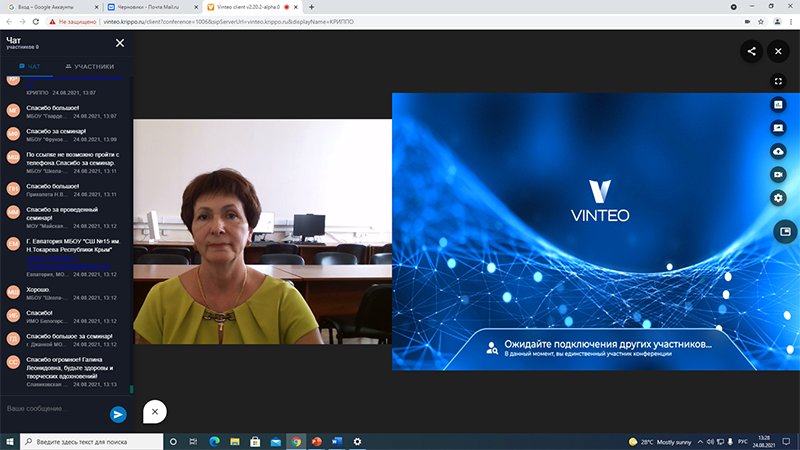
Task: Click the Ваше сообщение input field
Action: tap(55, 409)
